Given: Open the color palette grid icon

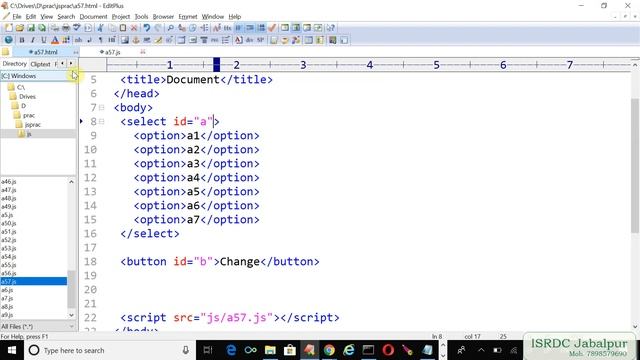Looking at the screenshot, I should click(66, 40).
